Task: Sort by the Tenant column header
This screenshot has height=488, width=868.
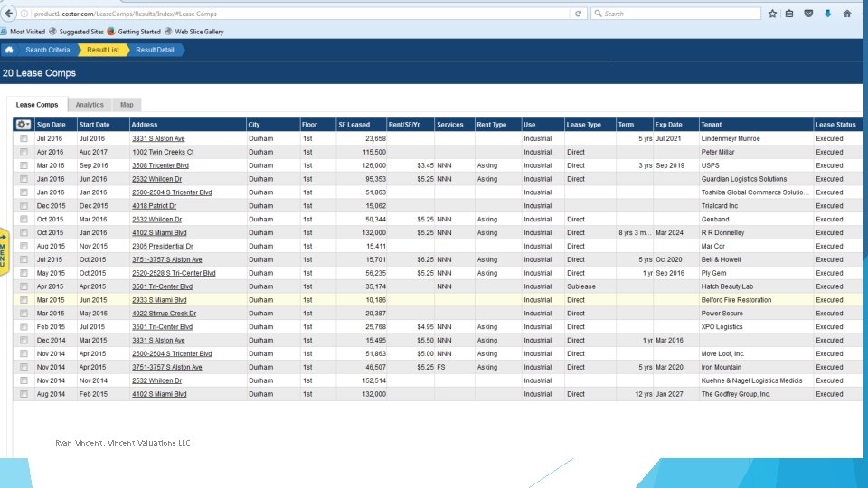Action: 756,125
